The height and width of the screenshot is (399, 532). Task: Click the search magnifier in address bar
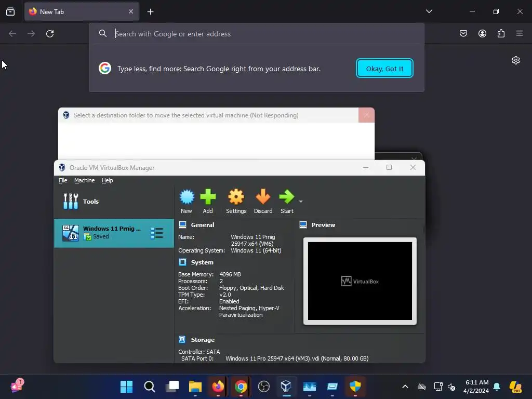pyautogui.click(x=103, y=33)
